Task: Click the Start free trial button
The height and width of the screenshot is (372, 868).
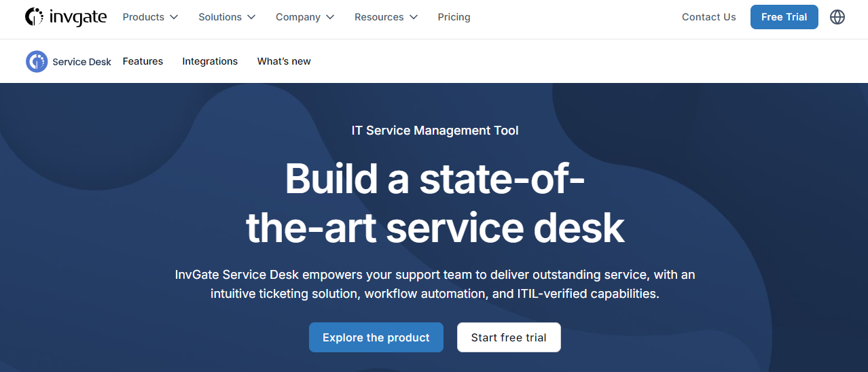Action: click(x=509, y=337)
